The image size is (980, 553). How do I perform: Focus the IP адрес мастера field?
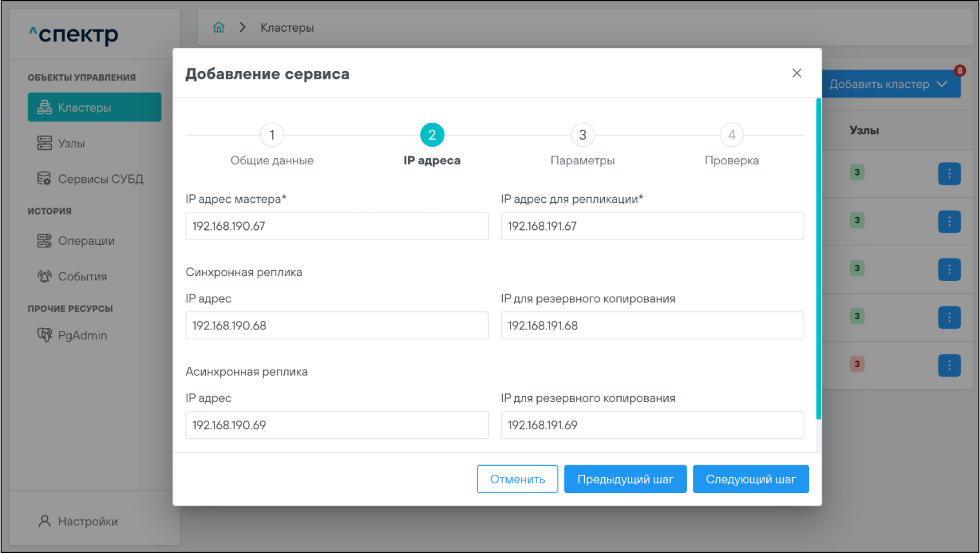(x=336, y=226)
